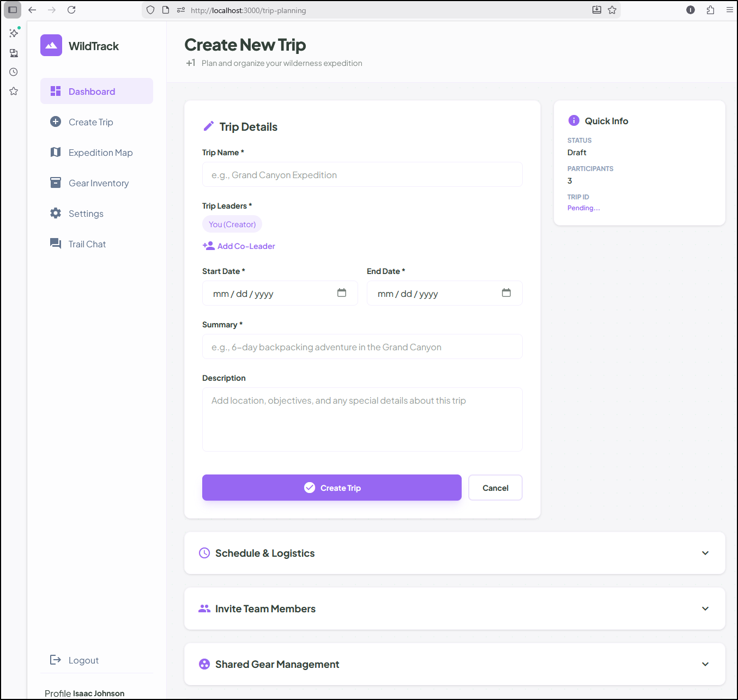Open the End Date calendar picker icon
The height and width of the screenshot is (700, 738).
(506, 293)
